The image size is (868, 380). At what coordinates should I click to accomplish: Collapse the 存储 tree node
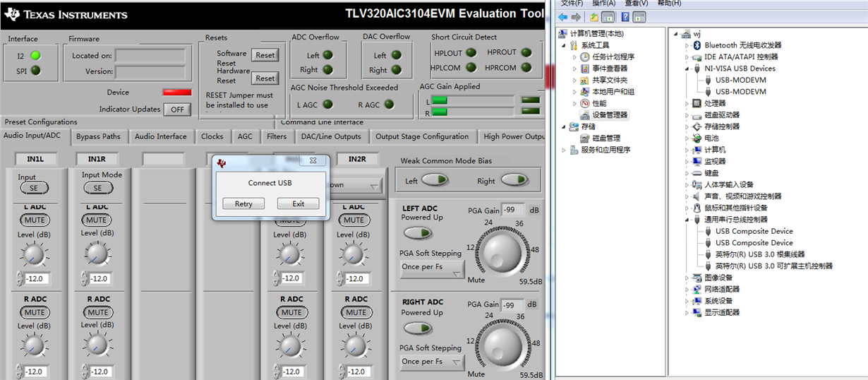[x=563, y=126]
